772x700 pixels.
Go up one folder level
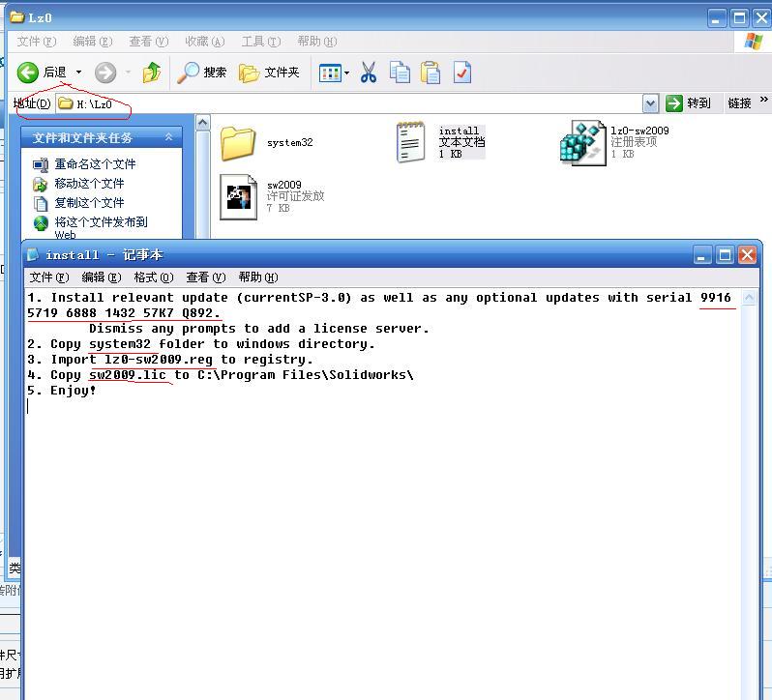point(152,73)
